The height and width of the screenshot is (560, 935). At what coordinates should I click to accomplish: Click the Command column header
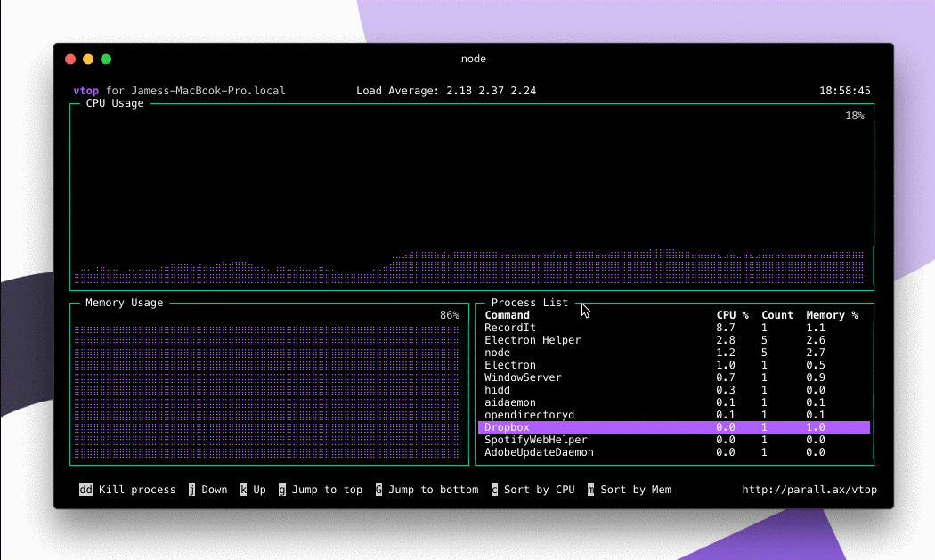pyautogui.click(x=506, y=314)
